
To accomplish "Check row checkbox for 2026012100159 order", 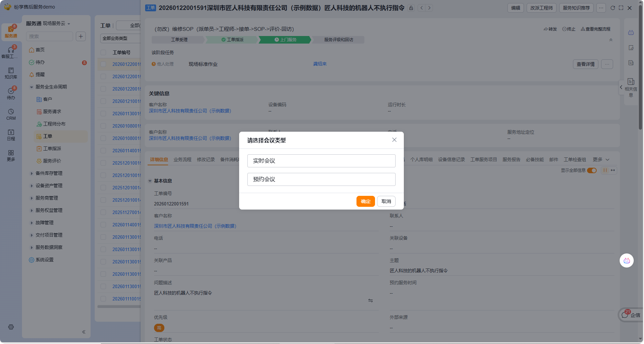I will (103, 101).
